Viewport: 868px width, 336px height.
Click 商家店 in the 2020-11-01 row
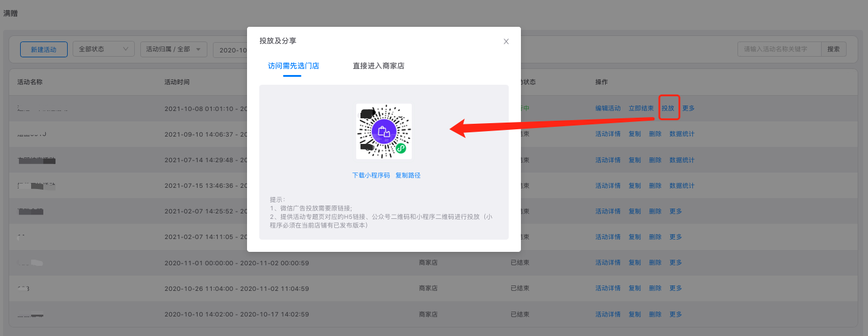coord(429,263)
